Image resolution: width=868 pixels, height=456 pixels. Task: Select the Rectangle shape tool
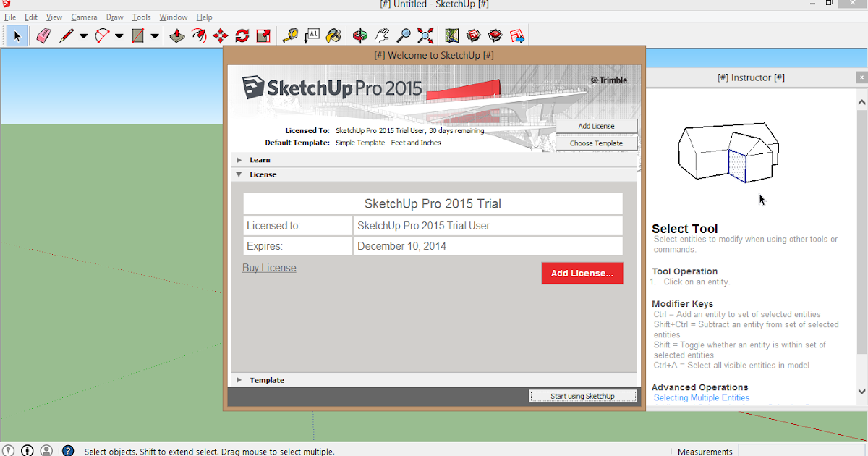137,35
